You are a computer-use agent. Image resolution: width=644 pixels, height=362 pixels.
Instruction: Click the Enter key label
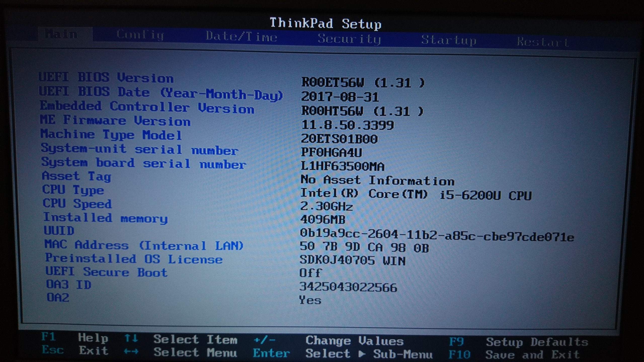point(271,353)
